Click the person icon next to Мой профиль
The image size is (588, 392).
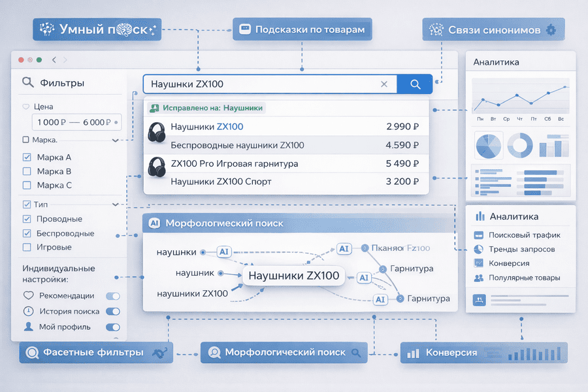27,326
